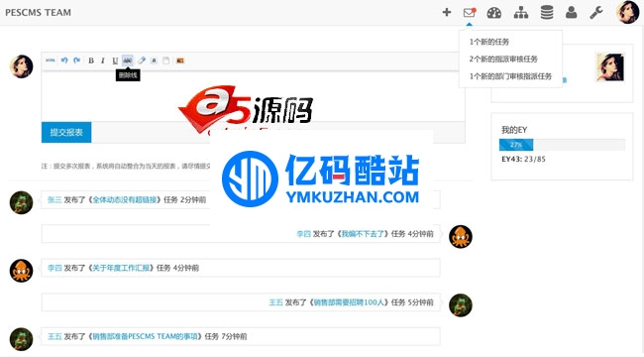Click the paste clipboard icon in editor
Viewport: 644px width, 357px height.
click(x=165, y=60)
